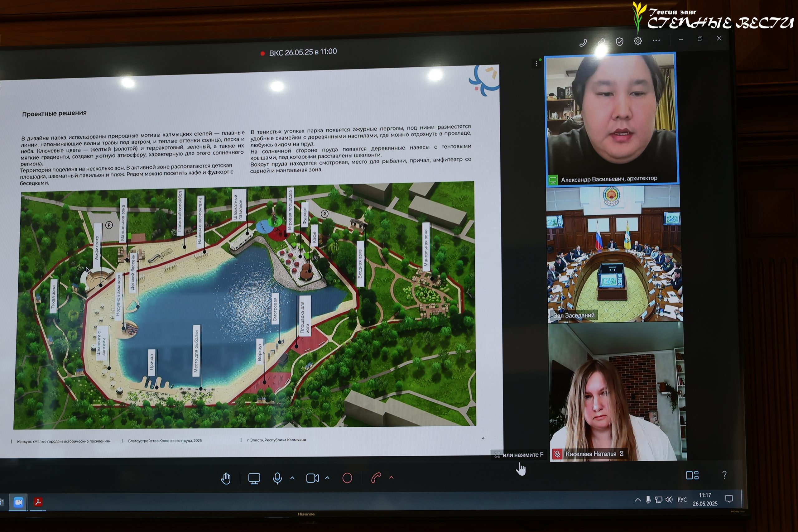Change video layout with the grid icon
Screen dimensions: 798x532
click(x=692, y=475)
